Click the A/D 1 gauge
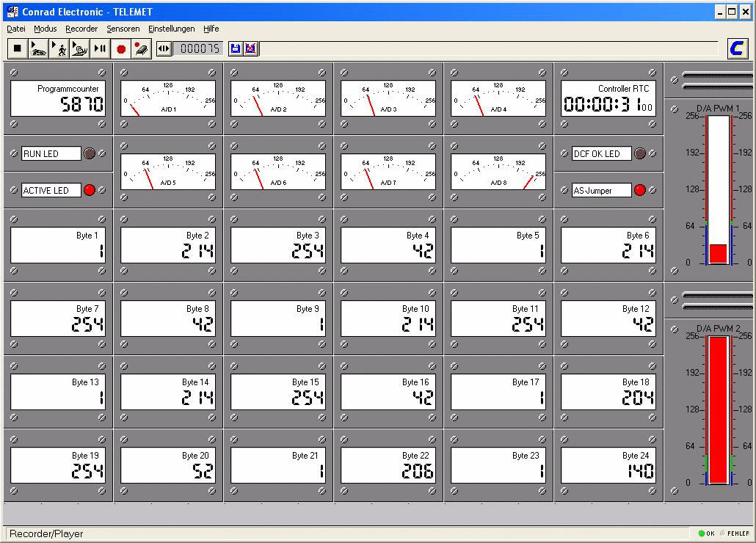This screenshot has height=543, width=756. (x=168, y=99)
